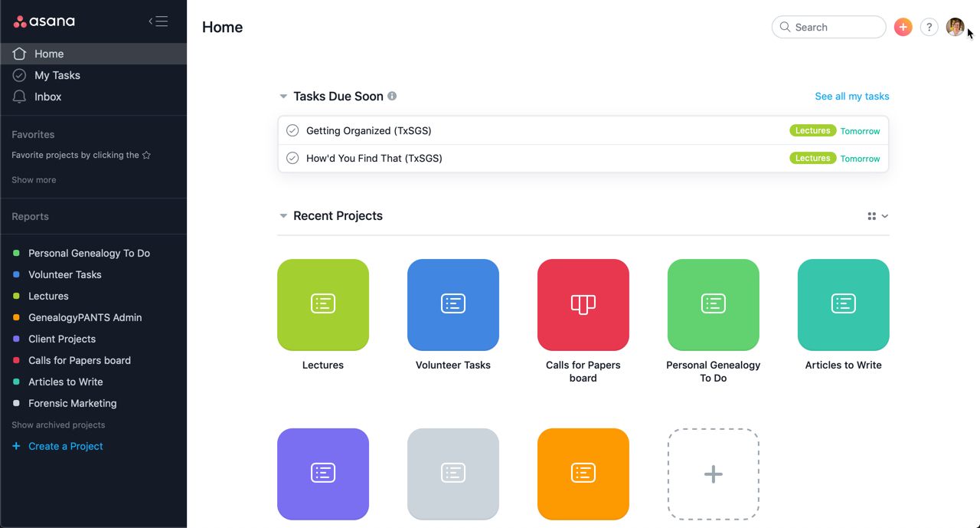Click the star icon in Favorites hint

coord(146,155)
